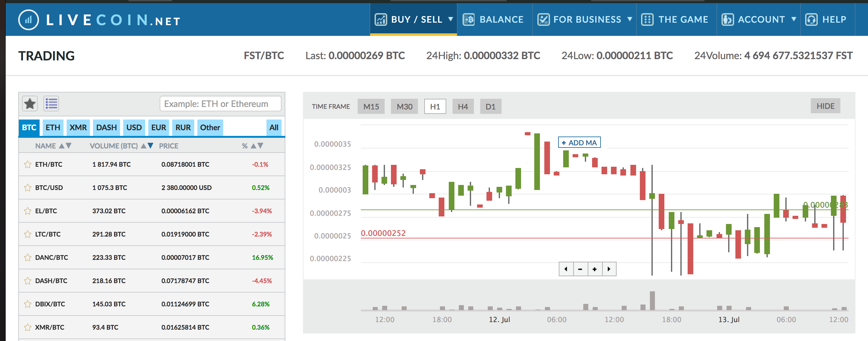This screenshot has width=868, height=341.
Task: Click the list view icon beside the star
Action: 51,103
